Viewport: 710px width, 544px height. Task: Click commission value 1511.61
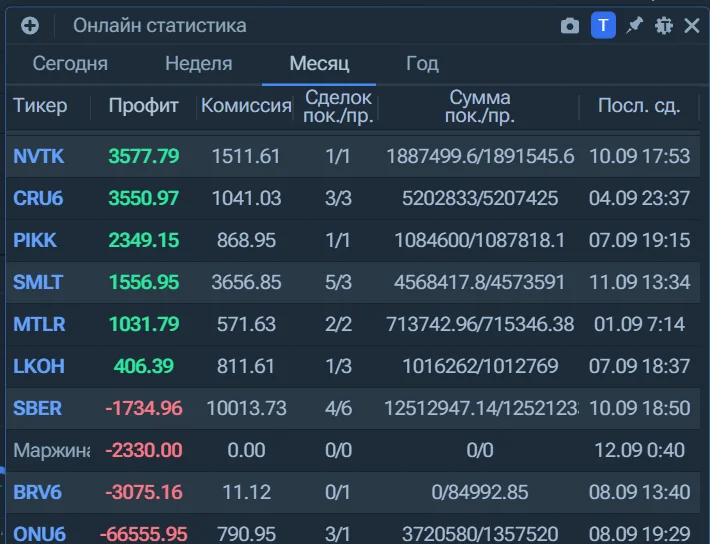(246, 156)
